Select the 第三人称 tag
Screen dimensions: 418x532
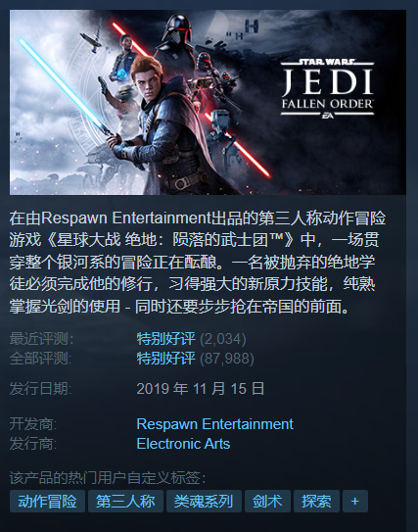point(125,501)
